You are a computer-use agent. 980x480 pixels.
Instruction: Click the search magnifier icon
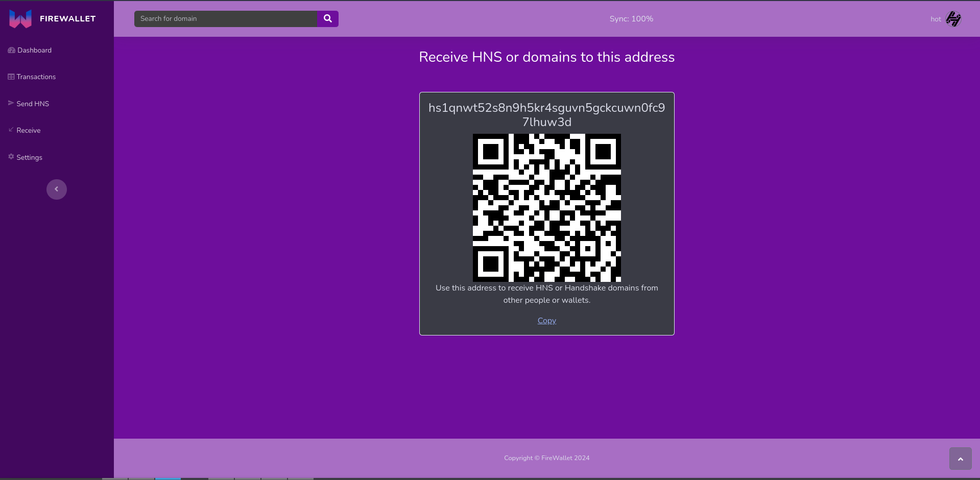click(327, 18)
